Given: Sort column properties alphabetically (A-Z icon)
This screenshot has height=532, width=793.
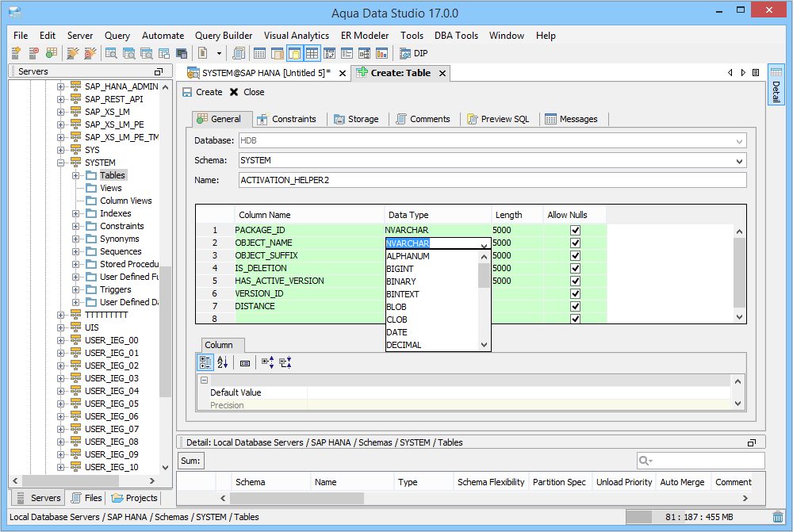Looking at the screenshot, I should click(x=222, y=362).
